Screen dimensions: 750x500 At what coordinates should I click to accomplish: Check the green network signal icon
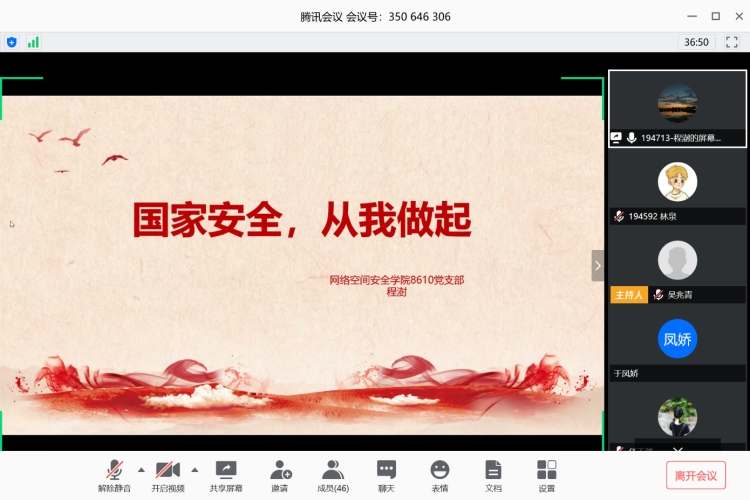click(x=33, y=42)
